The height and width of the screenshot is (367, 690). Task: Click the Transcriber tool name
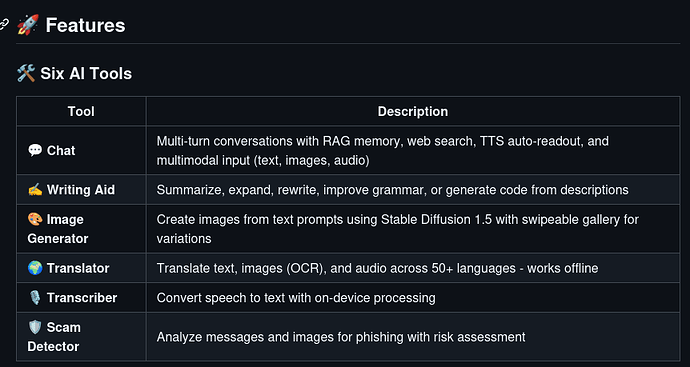(x=82, y=298)
